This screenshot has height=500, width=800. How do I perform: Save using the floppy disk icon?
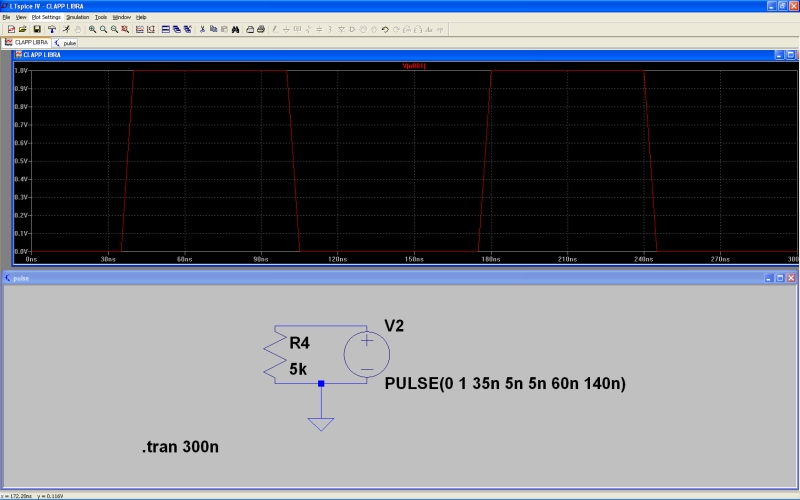(x=36, y=30)
